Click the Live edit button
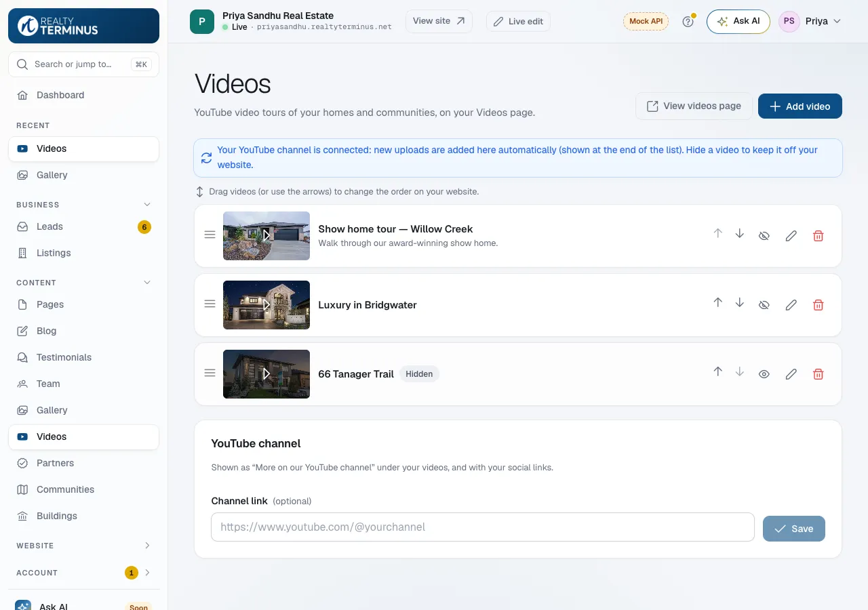The height and width of the screenshot is (610, 868). [518, 22]
